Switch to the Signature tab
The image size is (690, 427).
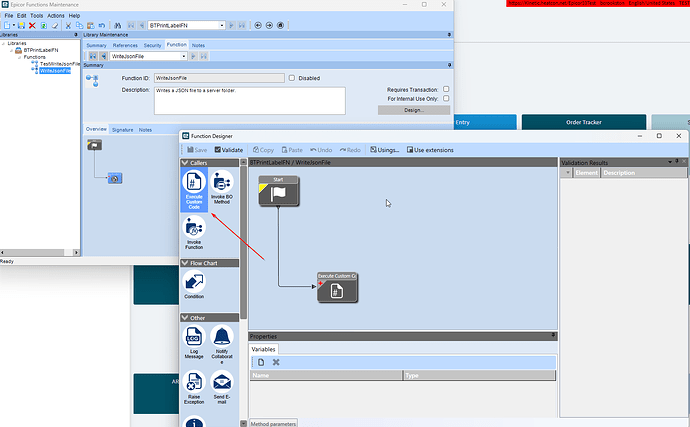click(x=122, y=130)
